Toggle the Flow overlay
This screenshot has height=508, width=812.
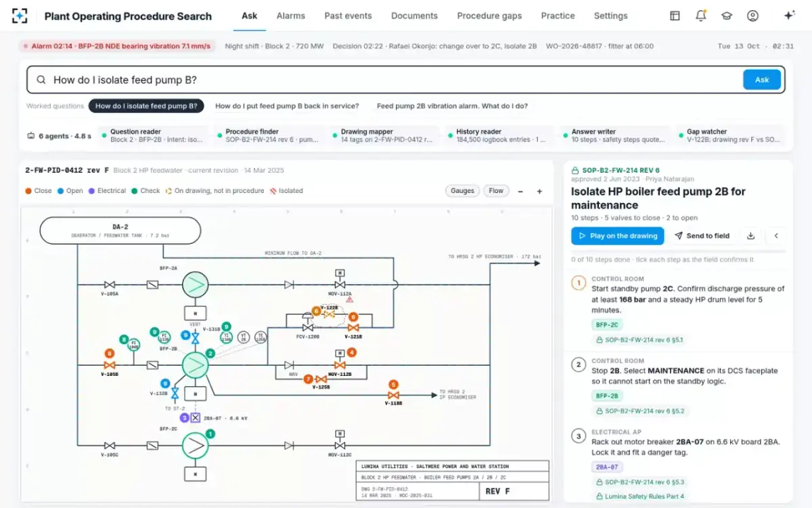496,191
